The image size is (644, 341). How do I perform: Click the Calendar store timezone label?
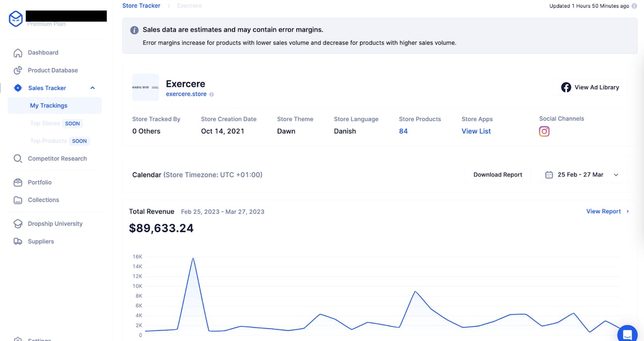click(x=197, y=175)
